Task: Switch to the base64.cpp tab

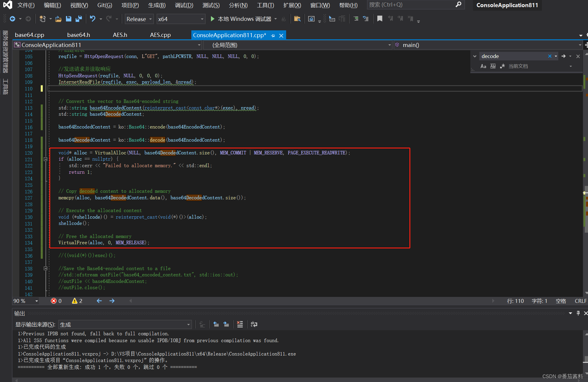Action: click(29, 35)
